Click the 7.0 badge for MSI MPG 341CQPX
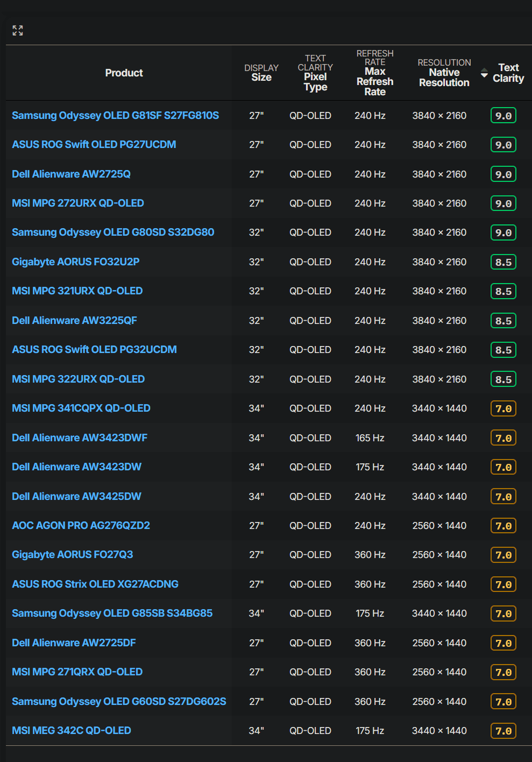532x762 pixels. pos(502,408)
